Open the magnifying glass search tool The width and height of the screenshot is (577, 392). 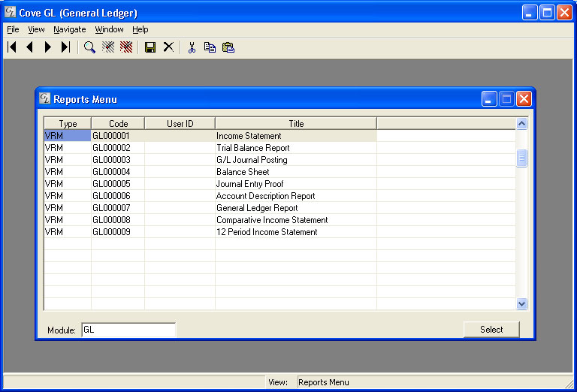(x=89, y=47)
